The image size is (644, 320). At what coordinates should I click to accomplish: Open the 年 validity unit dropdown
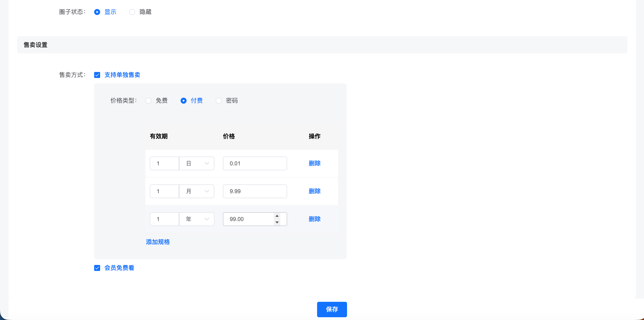point(197,219)
